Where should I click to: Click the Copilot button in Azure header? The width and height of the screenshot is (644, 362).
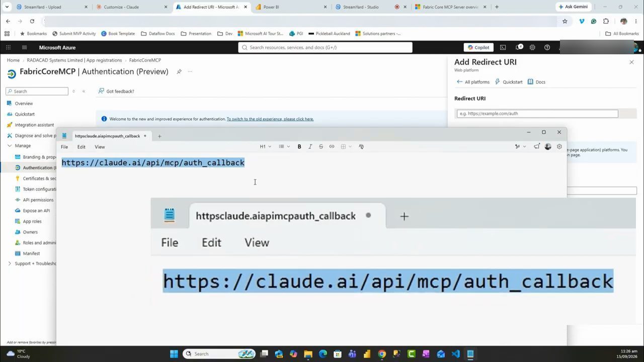478,47
